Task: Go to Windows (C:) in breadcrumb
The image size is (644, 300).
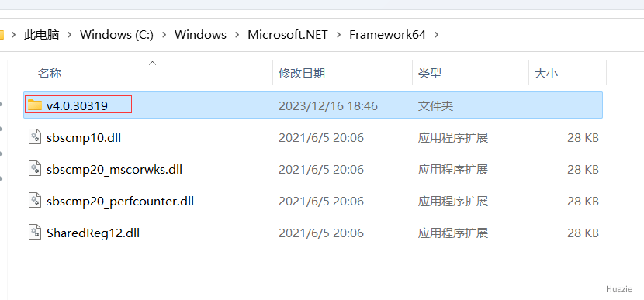Action: click(116, 35)
